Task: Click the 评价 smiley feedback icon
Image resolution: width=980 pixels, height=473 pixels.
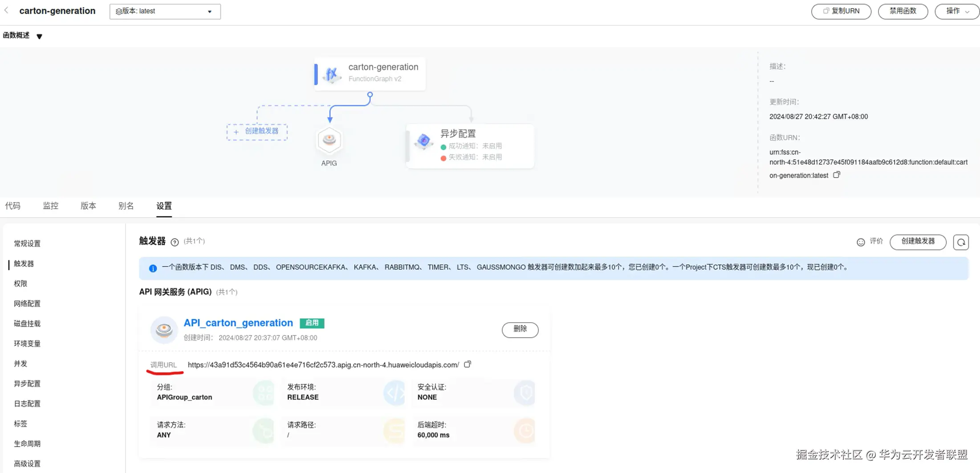Action: pos(861,242)
